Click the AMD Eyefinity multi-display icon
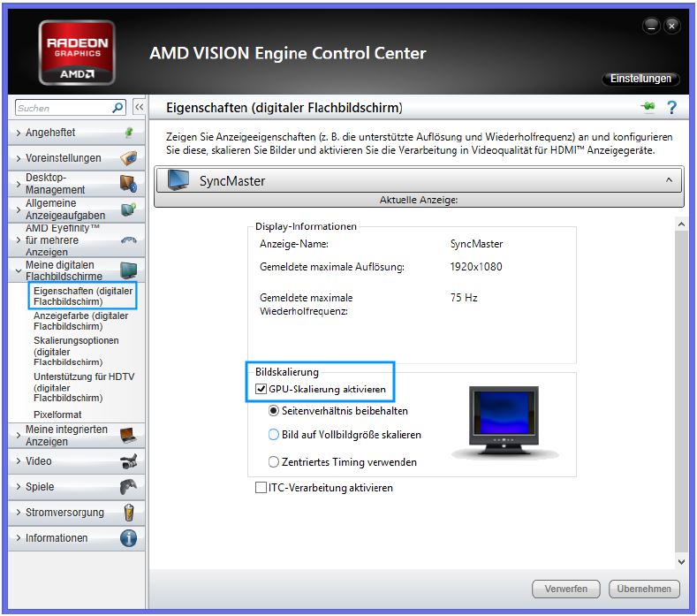Screen dimensions: 697x616 coord(128,240)
